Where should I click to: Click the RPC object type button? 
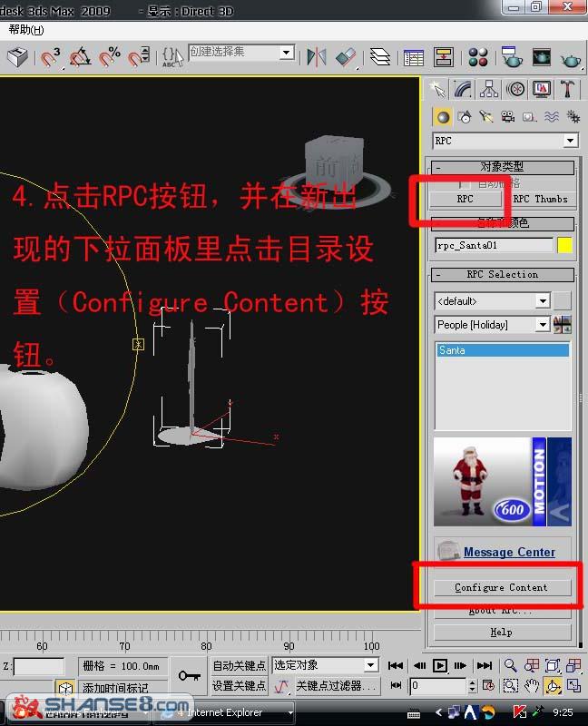[465, 199]
